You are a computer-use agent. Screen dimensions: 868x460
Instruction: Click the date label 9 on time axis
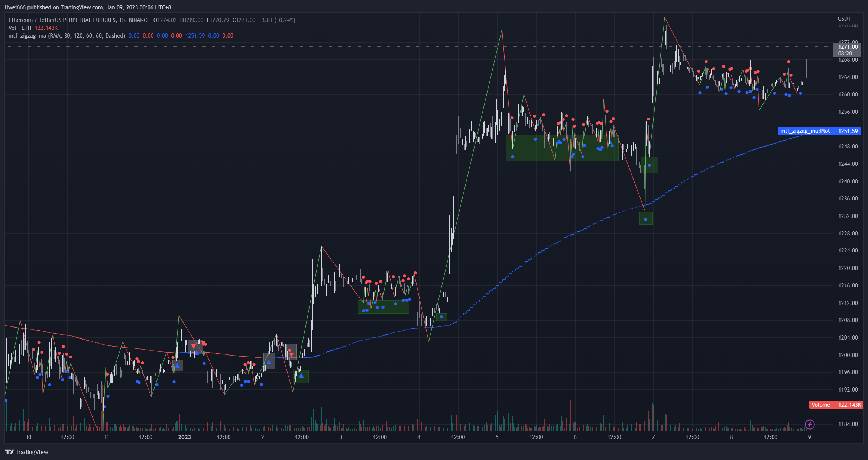click(809, 437)
